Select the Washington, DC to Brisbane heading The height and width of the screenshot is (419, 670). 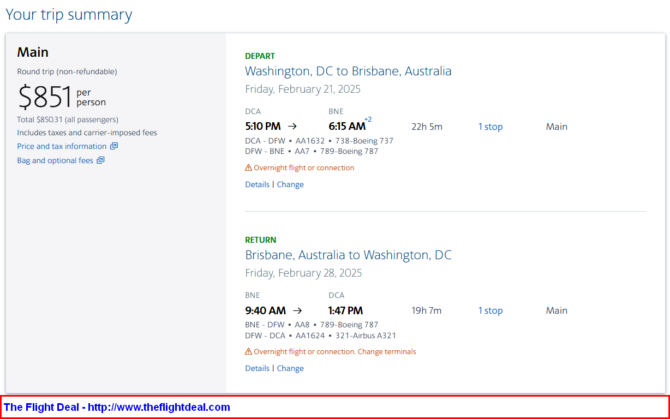click(348, 72)
